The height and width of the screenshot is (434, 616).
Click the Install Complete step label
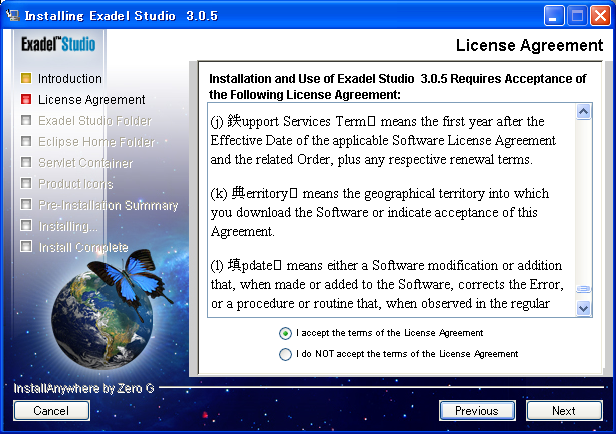(x=83, y=247)
